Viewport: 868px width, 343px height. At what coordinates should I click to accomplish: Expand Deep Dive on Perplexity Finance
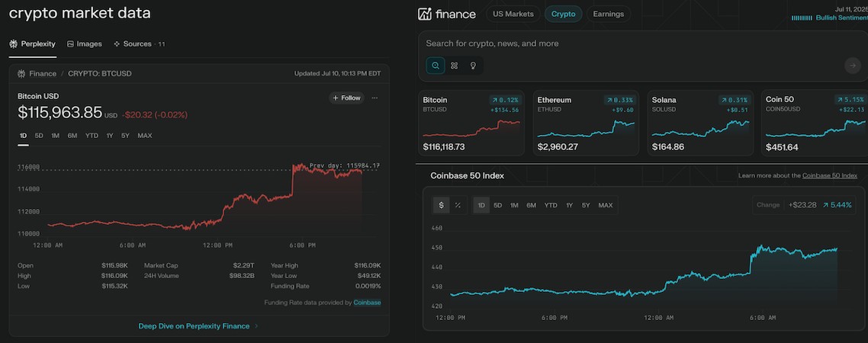(199, 326)
